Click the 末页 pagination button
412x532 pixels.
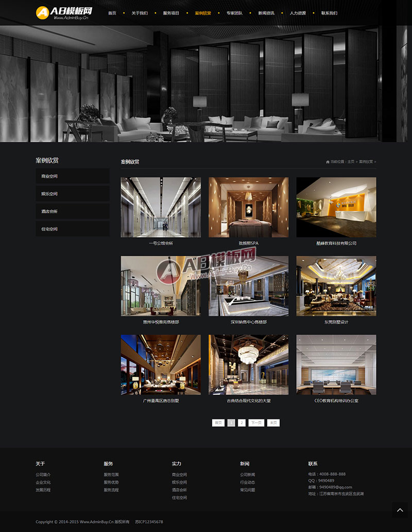coord(273,423)
